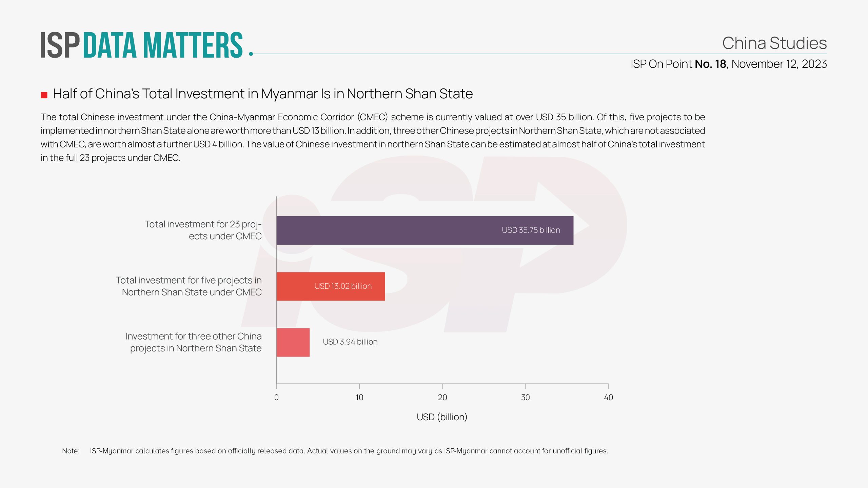868x488 pixels.
Task: Click the purple USD 35.75 billion bar
Action: (x=425, y=230)
